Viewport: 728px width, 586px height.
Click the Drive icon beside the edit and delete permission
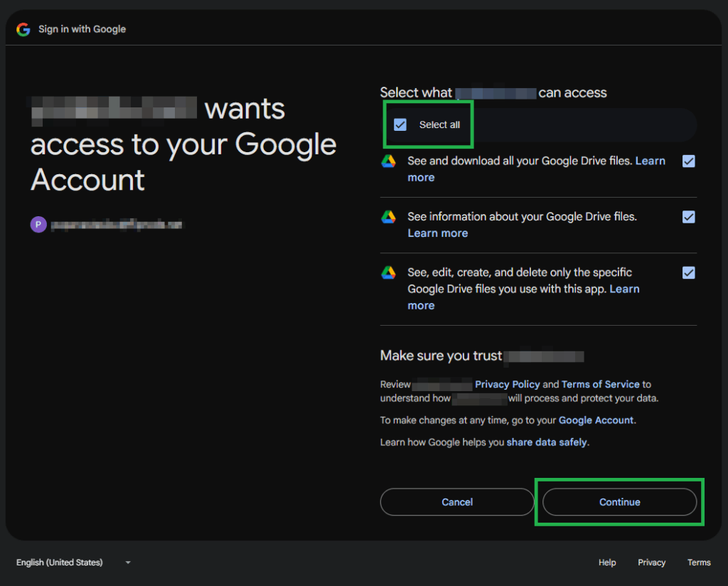pyautogui.click(x=388, y=272)
